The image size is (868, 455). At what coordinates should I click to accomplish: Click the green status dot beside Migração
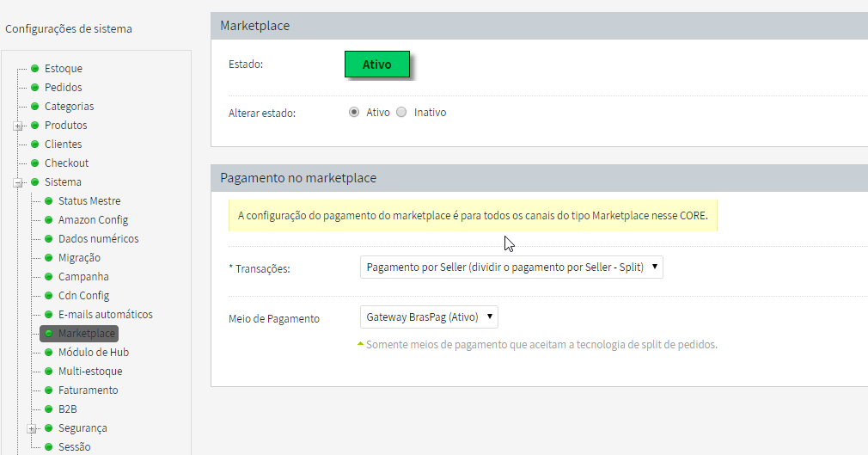[x=49, y=258]
